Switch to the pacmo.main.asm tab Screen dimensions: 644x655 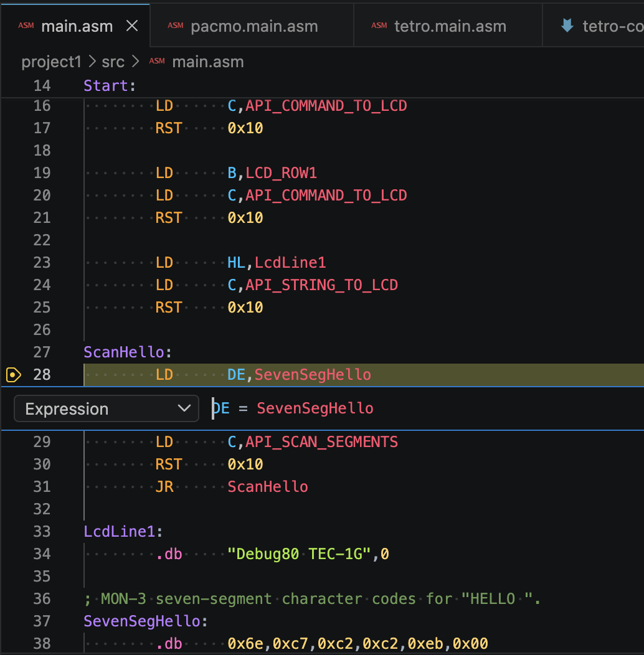252,26
